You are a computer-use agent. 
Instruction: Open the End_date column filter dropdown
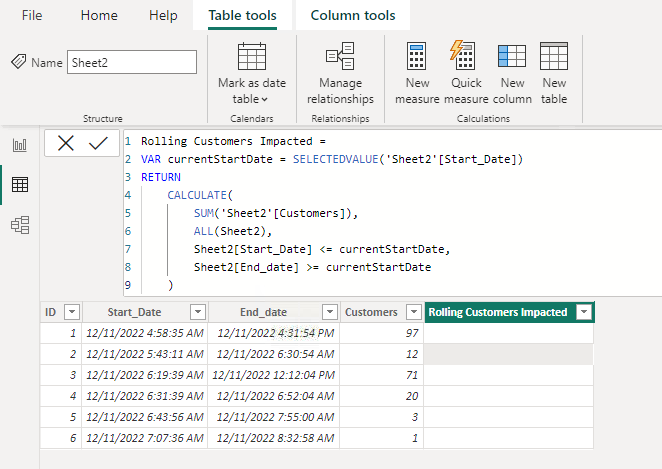(x=329, y=312)
